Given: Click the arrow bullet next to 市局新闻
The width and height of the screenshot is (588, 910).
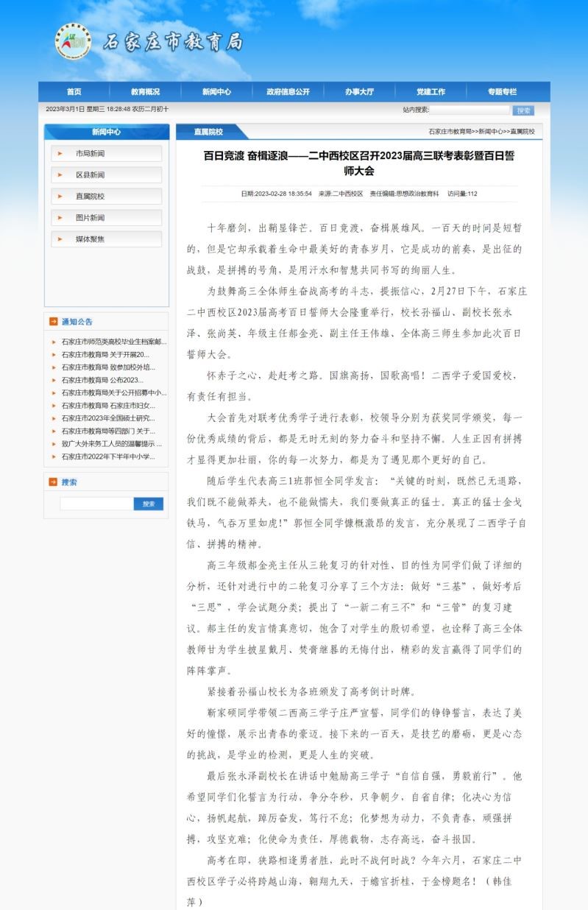Looking at the screenshot, I should point(60,154).
